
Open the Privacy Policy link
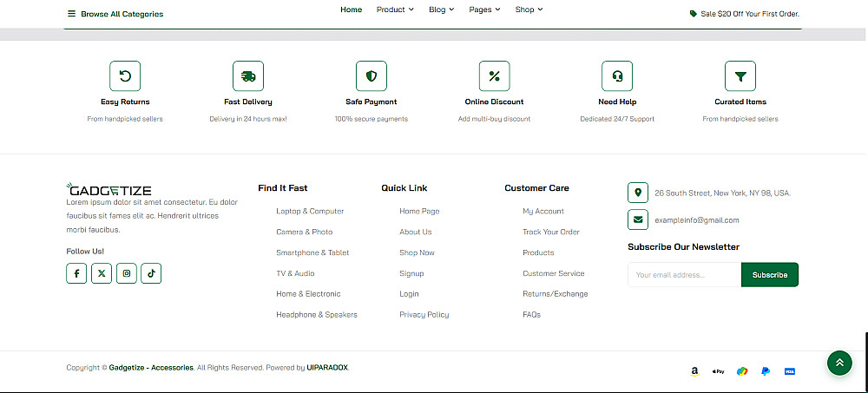click(424, 314)
